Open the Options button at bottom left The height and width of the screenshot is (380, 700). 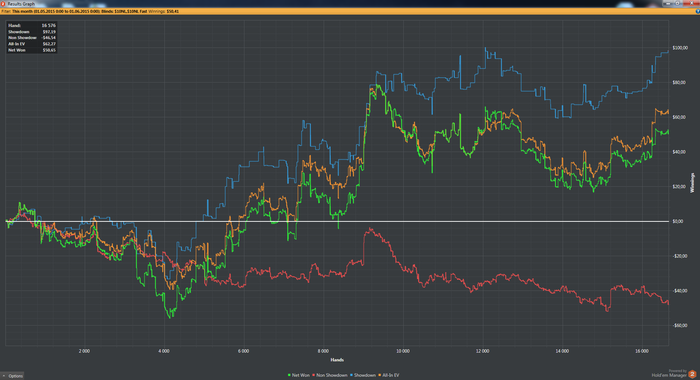12,376
